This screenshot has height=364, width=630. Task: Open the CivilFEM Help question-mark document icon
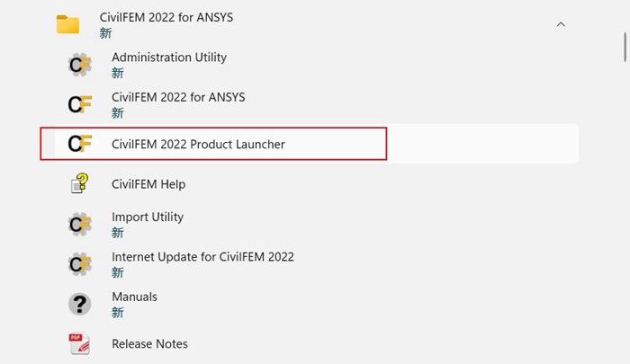pyautogui.click(x=79, y=184)
